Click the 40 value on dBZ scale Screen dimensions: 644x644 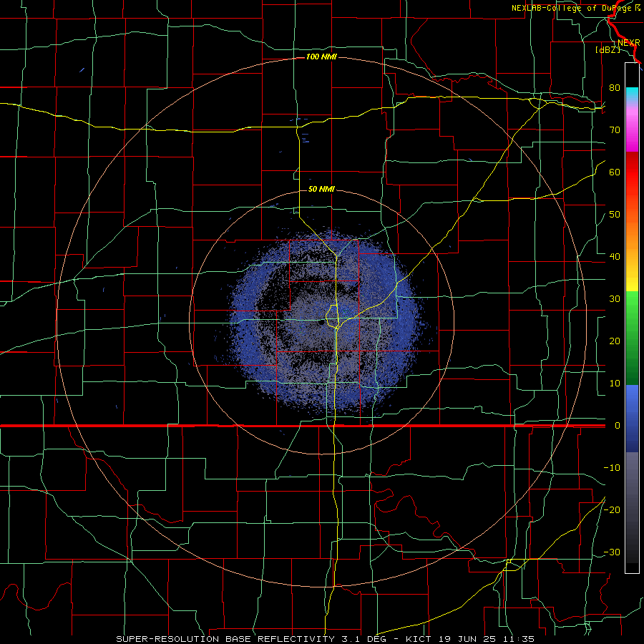point(615,257)
